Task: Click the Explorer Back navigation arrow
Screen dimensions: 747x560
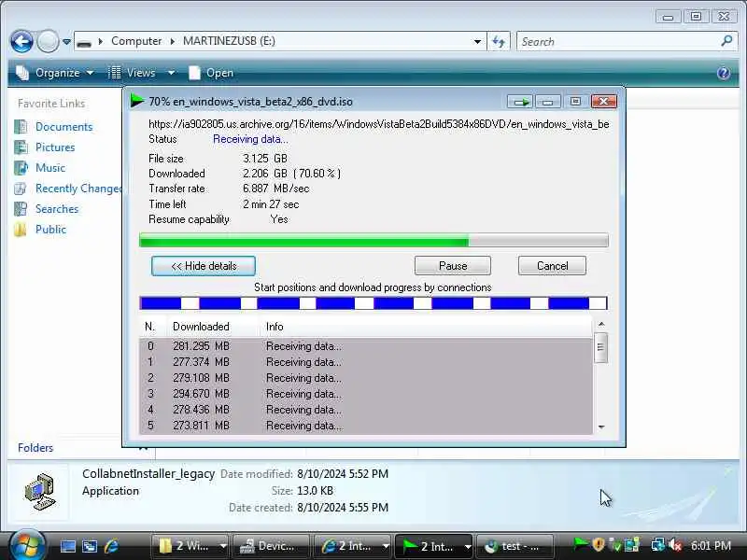Action: 21,41
